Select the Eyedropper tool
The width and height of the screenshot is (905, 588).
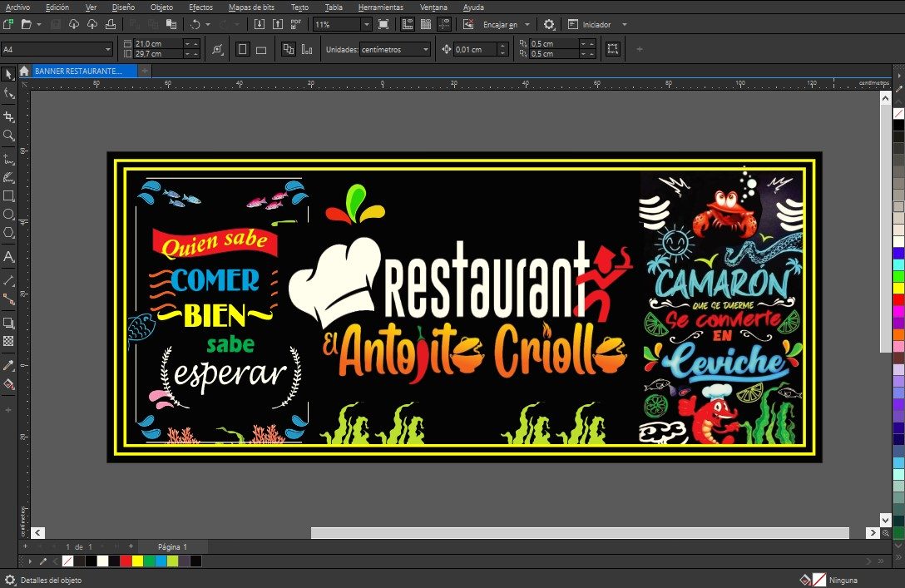coord(9,365)
